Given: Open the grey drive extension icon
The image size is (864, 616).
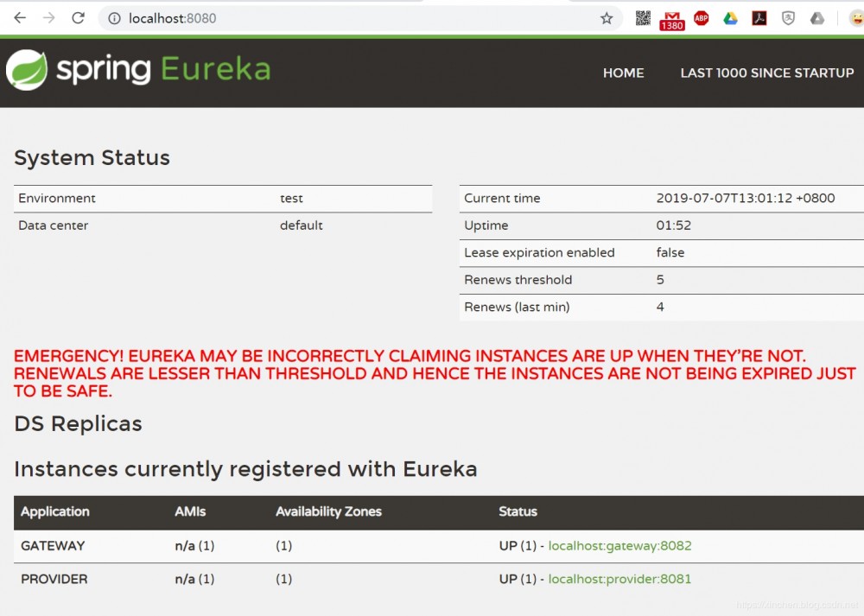Looking at the screenshot, I should [x=817, y=18].
